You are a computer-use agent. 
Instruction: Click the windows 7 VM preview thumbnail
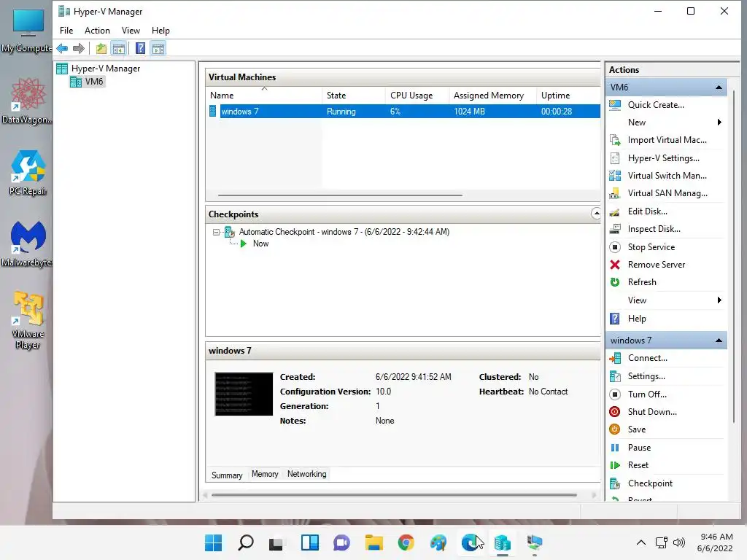point(244,394)
